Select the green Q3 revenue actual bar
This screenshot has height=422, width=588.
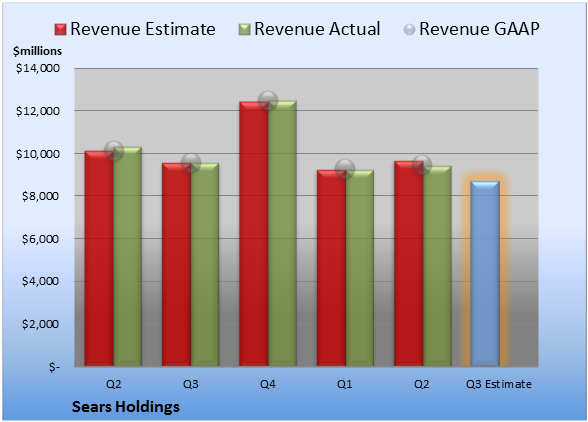205,264
